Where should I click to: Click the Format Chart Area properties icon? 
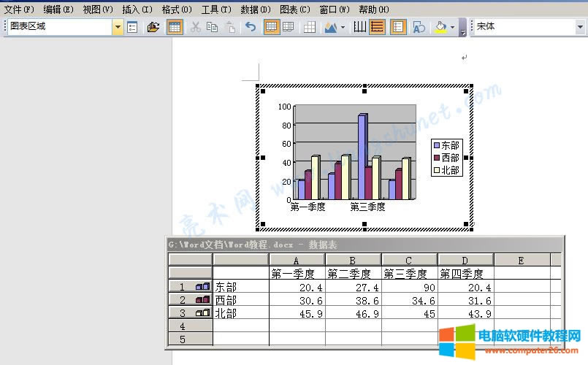click(x=132, y=27)
